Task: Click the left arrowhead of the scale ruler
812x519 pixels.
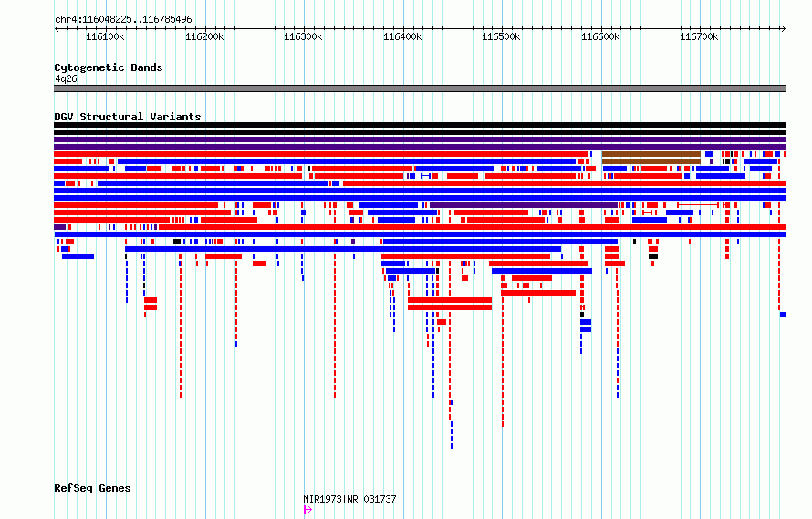Action: pyautogui.click(x=57, y=29)
